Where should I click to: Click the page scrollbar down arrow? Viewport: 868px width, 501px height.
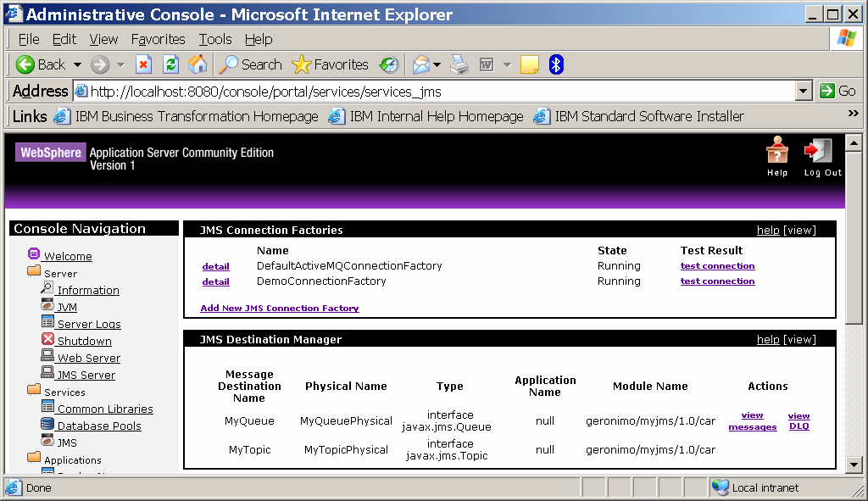854,463
